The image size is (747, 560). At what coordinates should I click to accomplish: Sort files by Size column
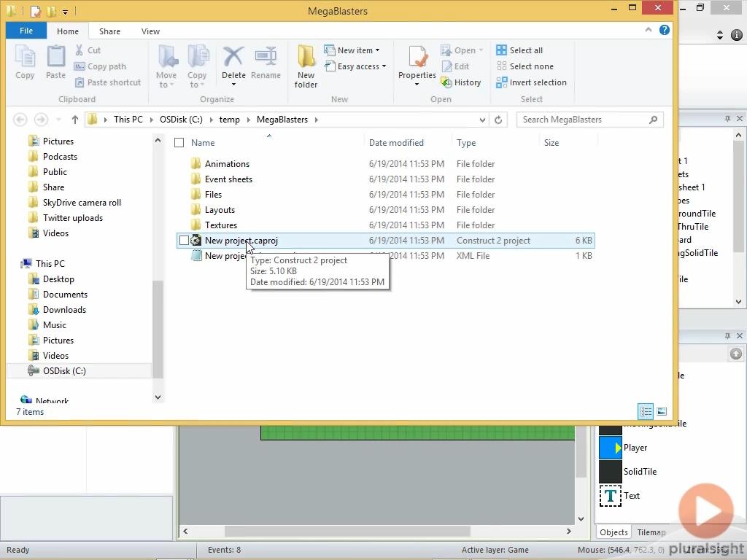(x=551, y=142)
